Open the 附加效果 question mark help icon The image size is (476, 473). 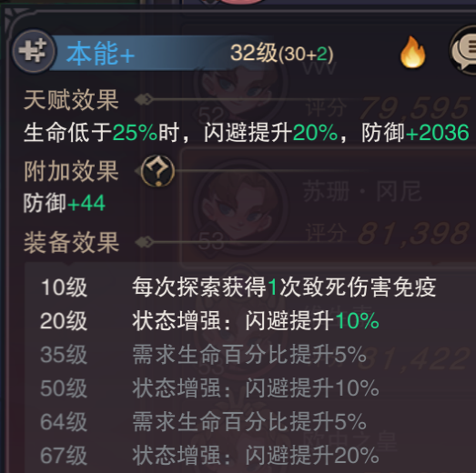coord(157,171)
